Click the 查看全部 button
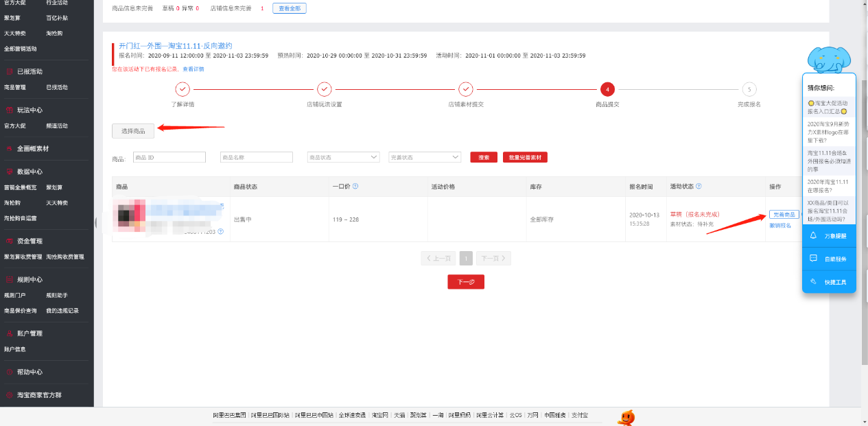The image size is (868, 426). click(290, 8)
